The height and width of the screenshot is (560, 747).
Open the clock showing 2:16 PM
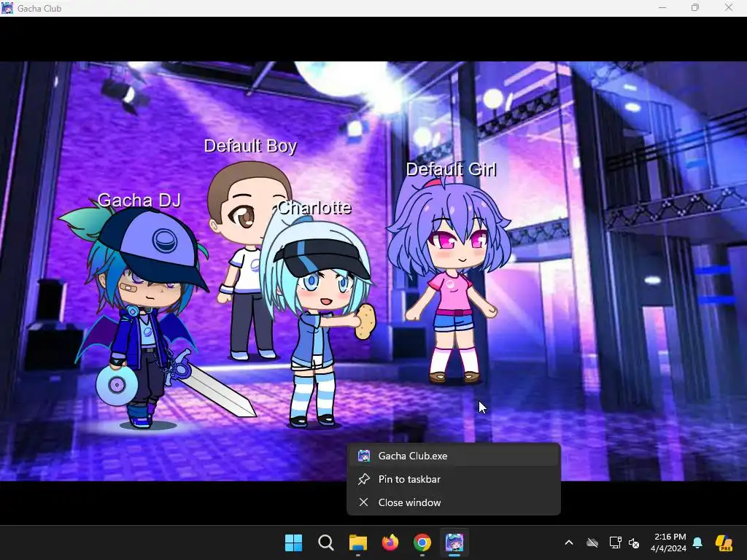coord(670,537)
